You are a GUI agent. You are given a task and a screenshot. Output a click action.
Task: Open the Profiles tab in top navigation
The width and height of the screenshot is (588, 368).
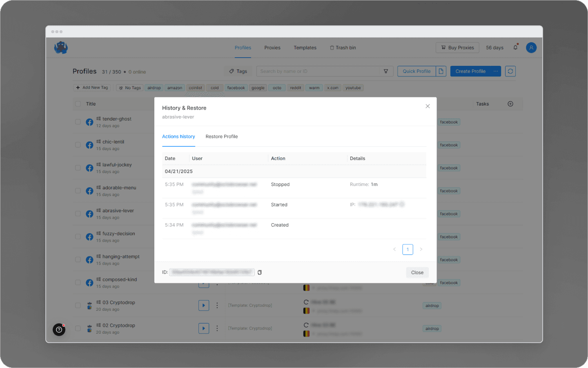coord(243,48)
